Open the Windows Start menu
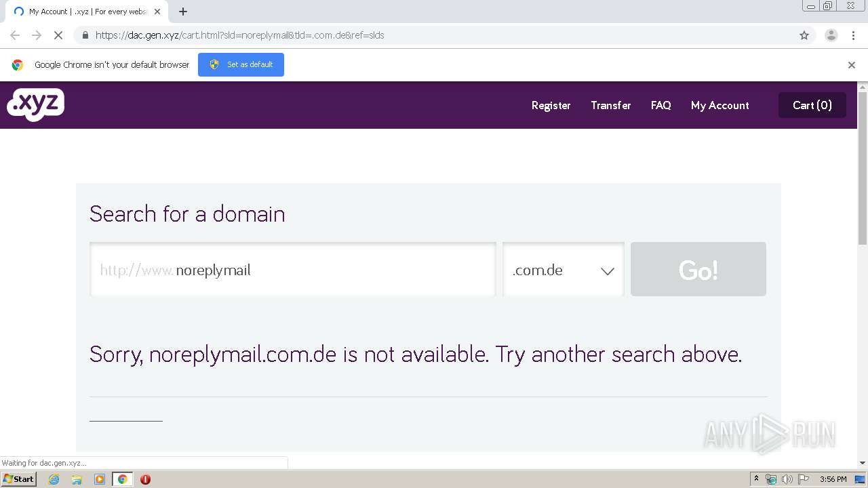This screenshot has width=868, height=488. pyautogui.click(x=19, y=479)
